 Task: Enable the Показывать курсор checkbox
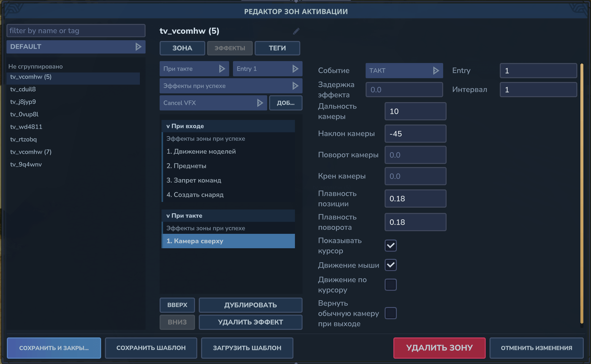click(x=391, y=246)
